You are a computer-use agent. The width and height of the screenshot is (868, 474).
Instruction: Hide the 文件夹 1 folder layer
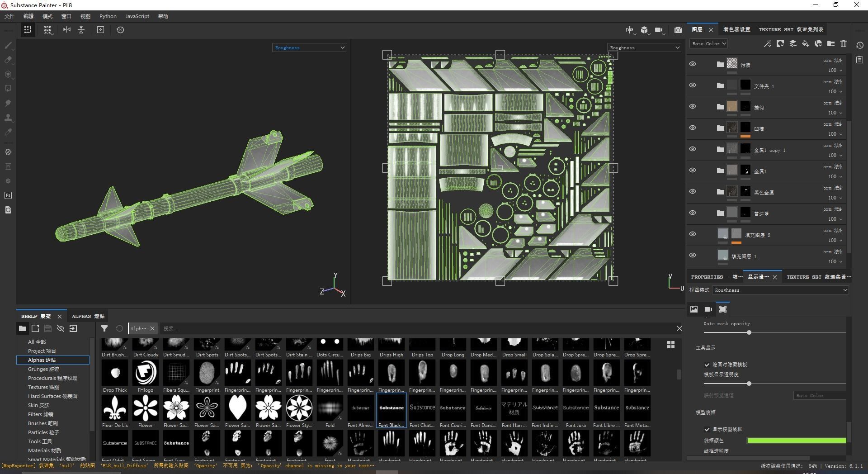point(693,85)
